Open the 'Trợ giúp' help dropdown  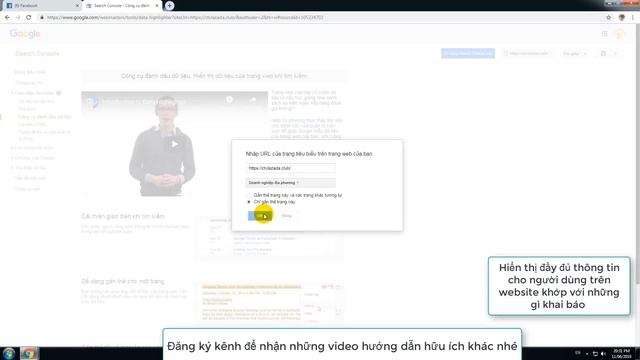coord(575,53)
